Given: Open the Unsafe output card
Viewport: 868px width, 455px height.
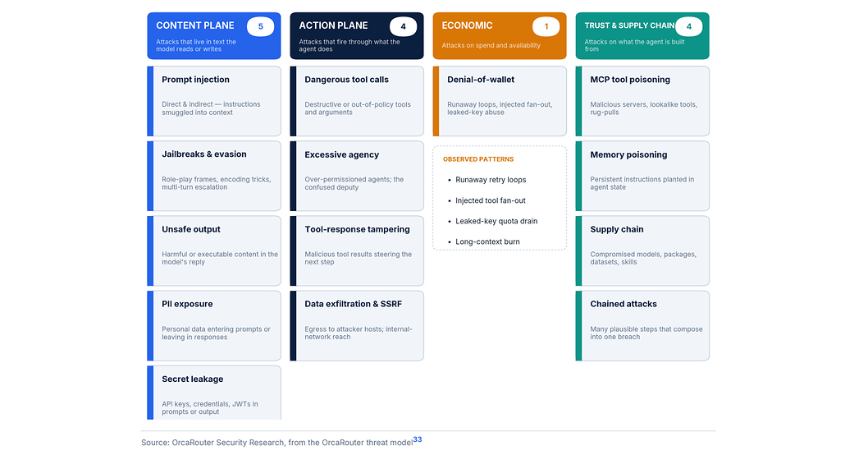Looking at the screenshot, I should point(213,250).
